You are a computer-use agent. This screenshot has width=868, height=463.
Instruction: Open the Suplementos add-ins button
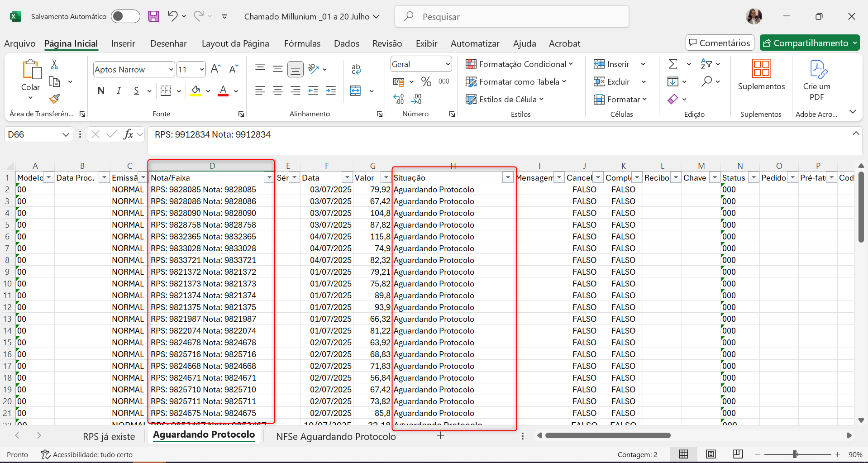[761, 75]
